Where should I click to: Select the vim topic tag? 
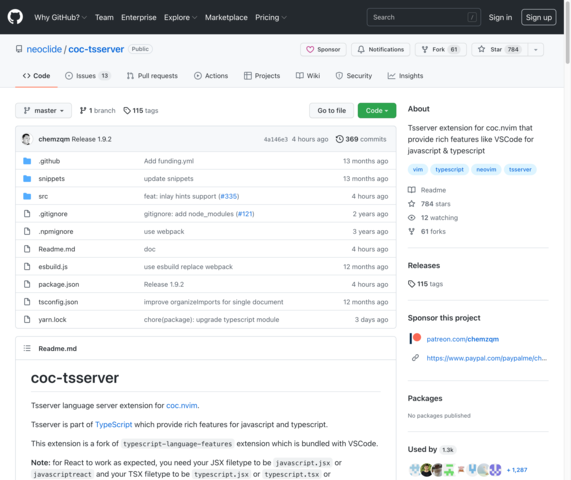click(418, 169)
